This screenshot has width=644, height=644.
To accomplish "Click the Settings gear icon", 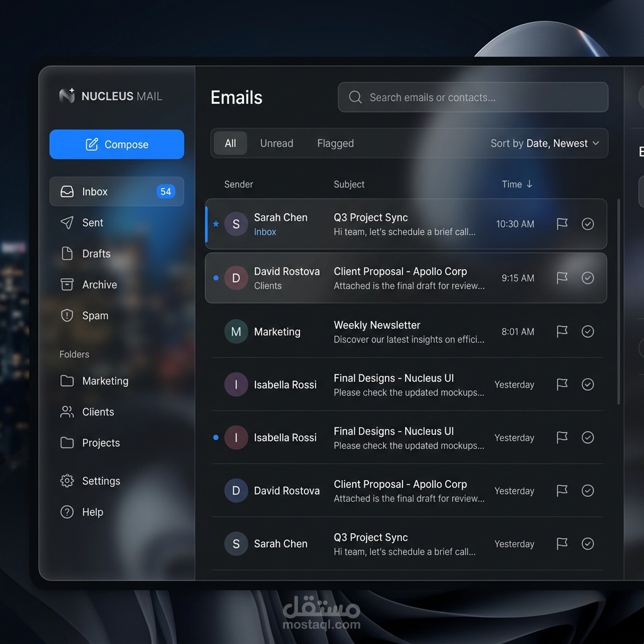I will pos(67,480).
